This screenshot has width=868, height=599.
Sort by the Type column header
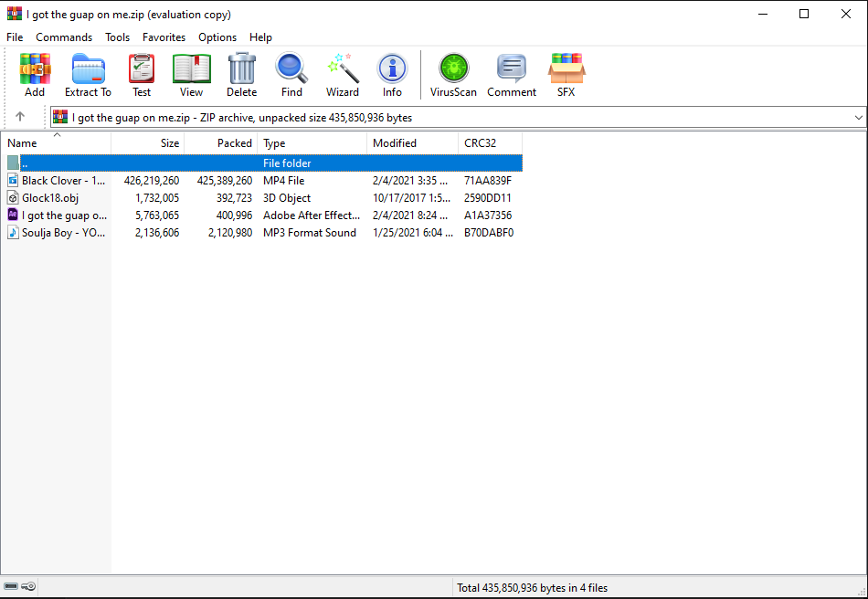coord(312,142)
